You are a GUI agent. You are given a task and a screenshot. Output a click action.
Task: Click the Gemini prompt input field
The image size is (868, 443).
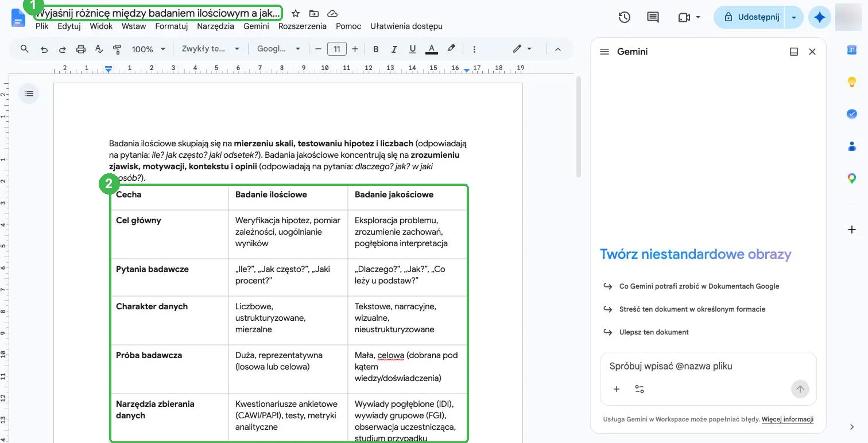(x=708, y=366)
